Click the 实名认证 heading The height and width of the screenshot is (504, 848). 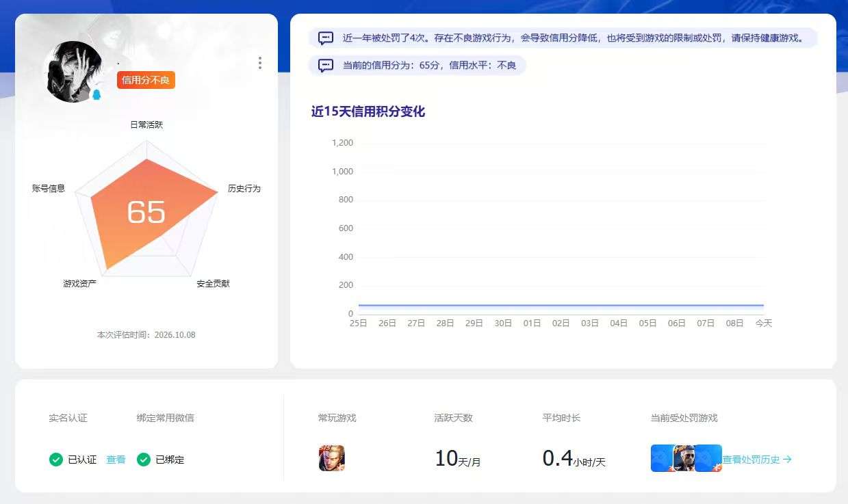(68, 418)
